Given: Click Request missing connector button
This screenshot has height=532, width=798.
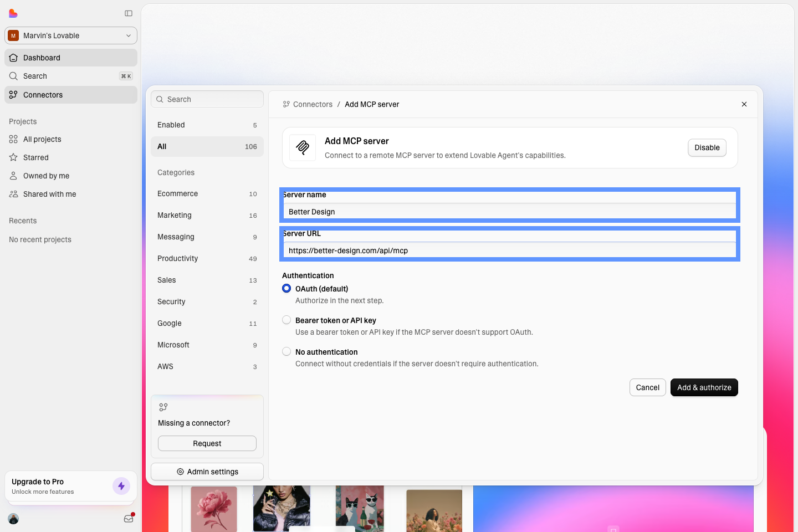Looking at the screenshot, I should 207,443.
